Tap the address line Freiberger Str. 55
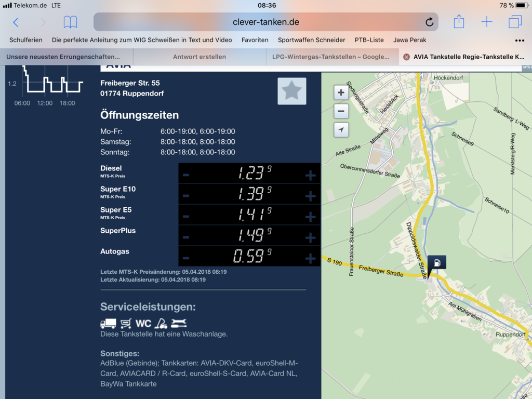This screenshot has width=532, height=399. (130, 83)
